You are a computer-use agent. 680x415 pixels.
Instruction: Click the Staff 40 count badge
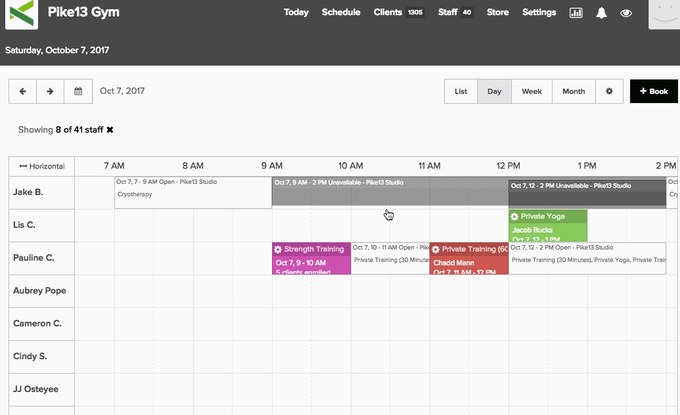coord(467,13)
